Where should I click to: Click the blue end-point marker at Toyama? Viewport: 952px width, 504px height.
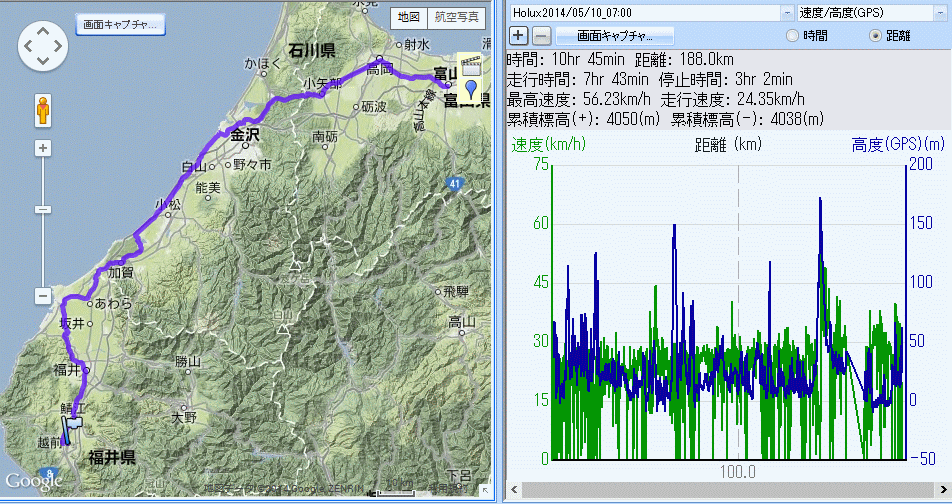coord(470,89)
